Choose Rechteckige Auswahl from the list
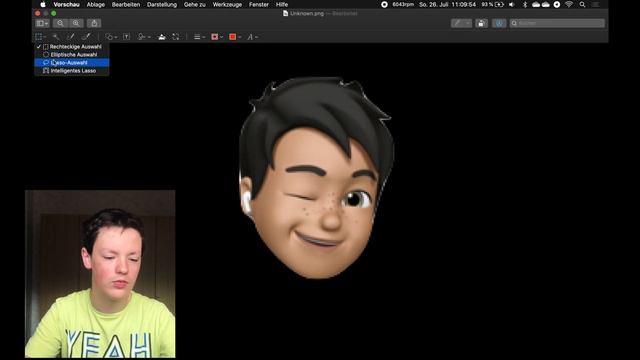Screen dimensions: 640x360 pos(72,47)
